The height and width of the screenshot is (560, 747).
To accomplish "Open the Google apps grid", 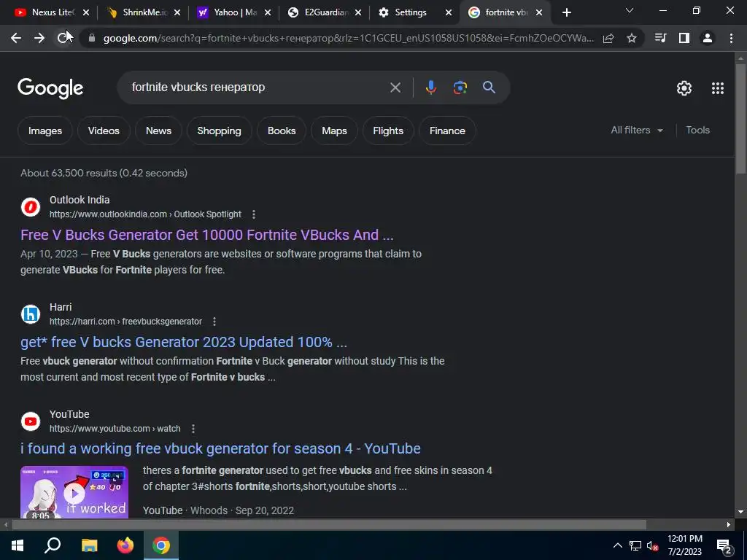I will pos(718,88).
